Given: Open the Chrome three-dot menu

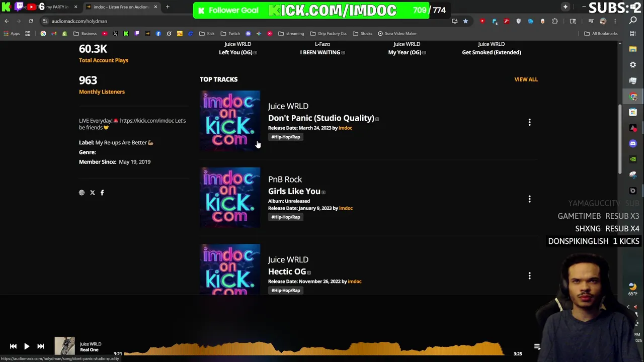Looking at the screenshot, I should [x=615, y=21].
